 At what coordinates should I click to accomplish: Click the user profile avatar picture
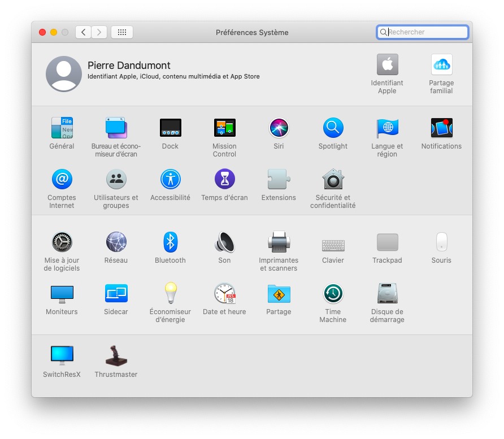click(x=64, y=74)
